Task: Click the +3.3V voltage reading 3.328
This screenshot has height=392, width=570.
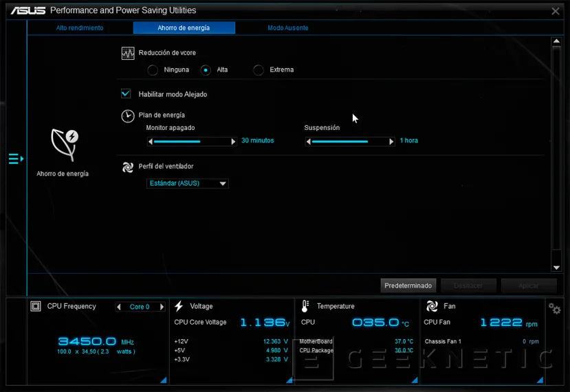Action: [x=276, y=359]
